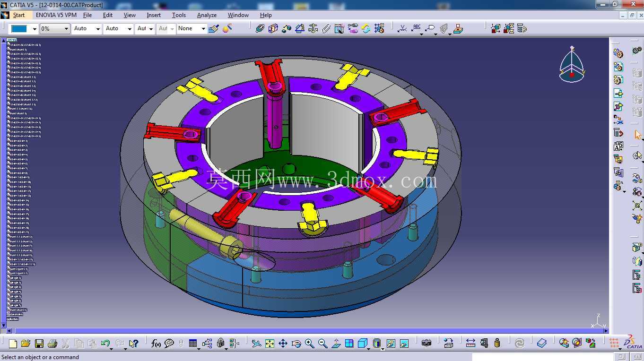Select the top node in specification tree
Viewport: 644px width, 361px height.
pos(12,40)
